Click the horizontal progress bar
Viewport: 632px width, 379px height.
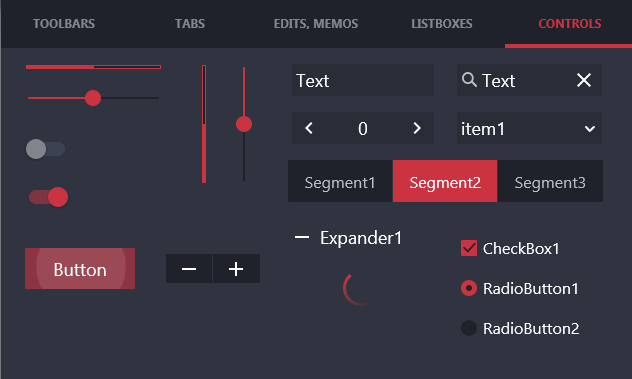(94, 67)
